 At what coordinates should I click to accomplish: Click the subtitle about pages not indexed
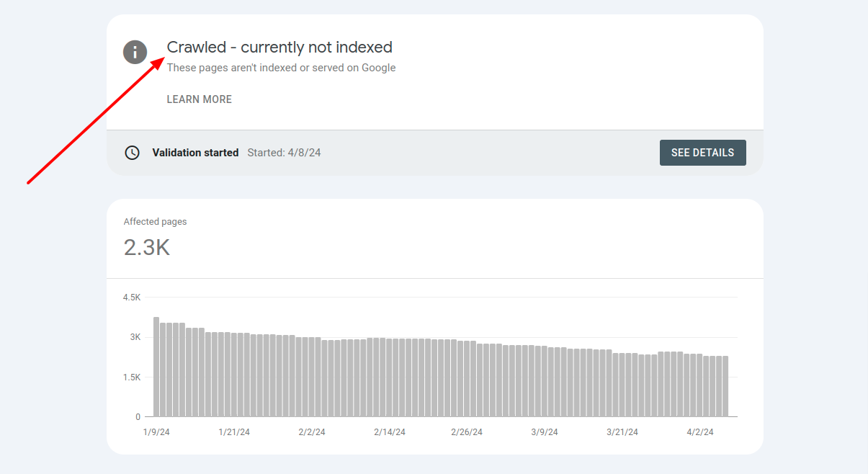tap(281, 68)
